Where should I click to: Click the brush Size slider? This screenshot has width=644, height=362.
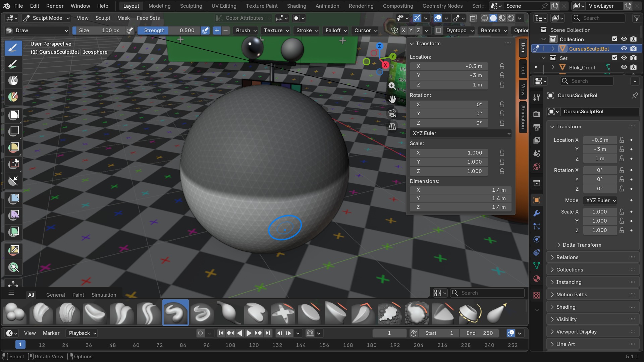(x=99, y=31)
